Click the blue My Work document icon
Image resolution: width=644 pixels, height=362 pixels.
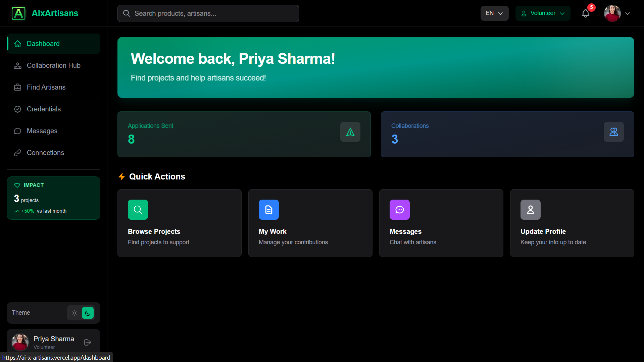[269, 210]
